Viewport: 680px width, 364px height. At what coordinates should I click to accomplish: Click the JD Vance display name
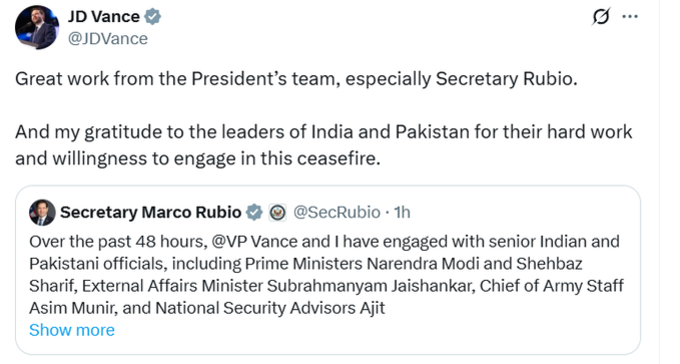pos(104,17)
